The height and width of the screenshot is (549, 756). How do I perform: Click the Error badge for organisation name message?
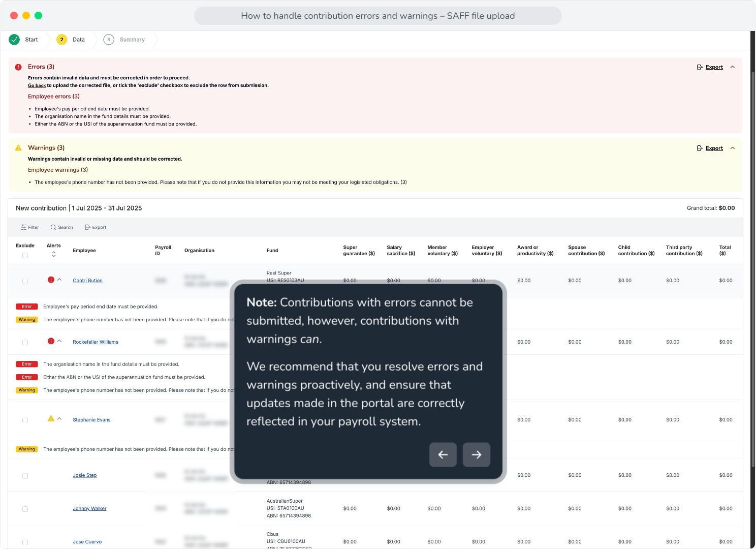27,364
